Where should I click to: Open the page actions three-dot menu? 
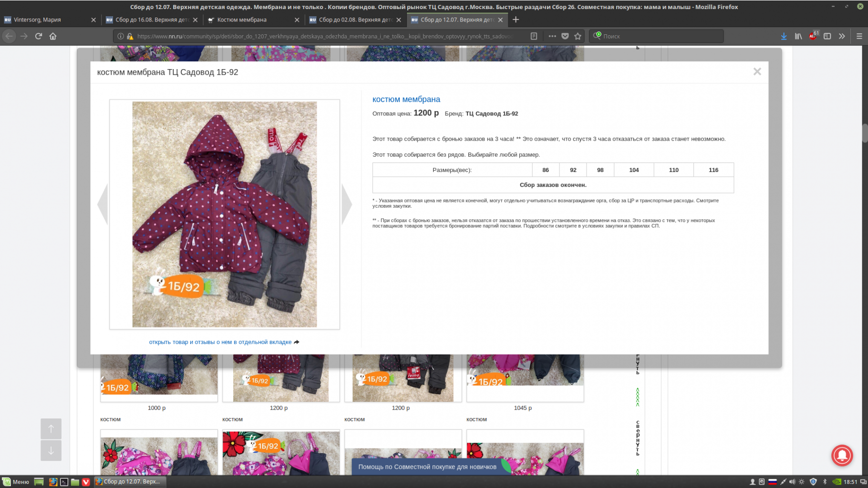coord(552,36)
